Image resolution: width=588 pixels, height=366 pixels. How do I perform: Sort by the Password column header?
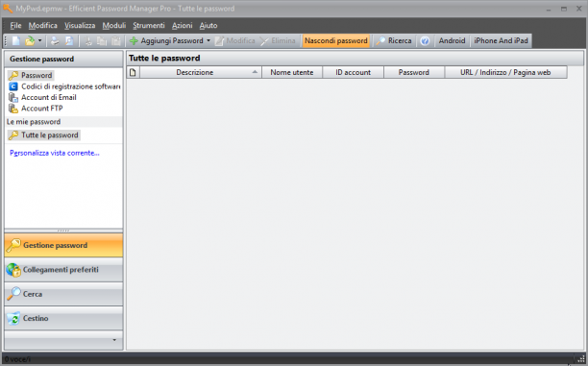click(414, 72)
